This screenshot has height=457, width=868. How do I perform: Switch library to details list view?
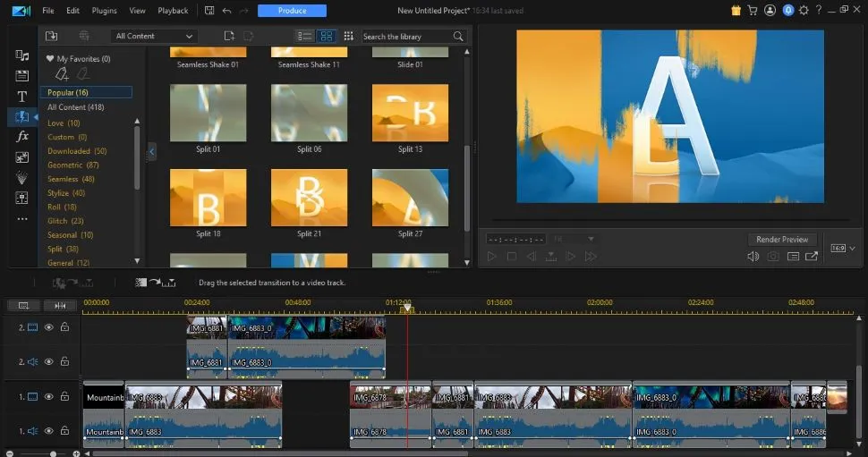(304, 36)
